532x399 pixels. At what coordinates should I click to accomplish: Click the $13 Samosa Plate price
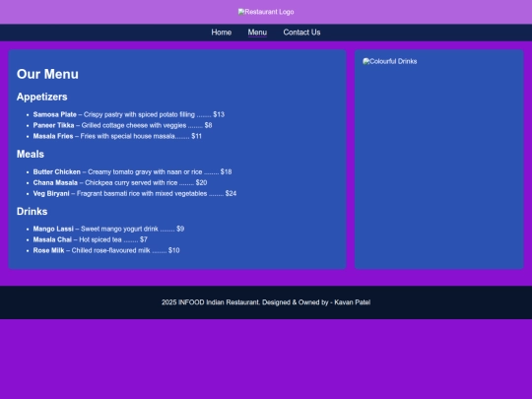point(219,114)
